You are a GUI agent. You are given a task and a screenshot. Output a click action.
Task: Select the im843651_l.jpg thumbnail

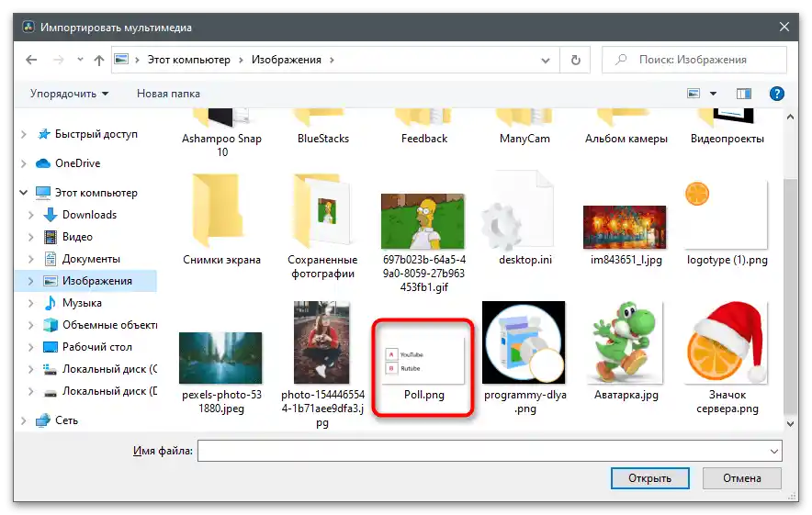(625, 228)
